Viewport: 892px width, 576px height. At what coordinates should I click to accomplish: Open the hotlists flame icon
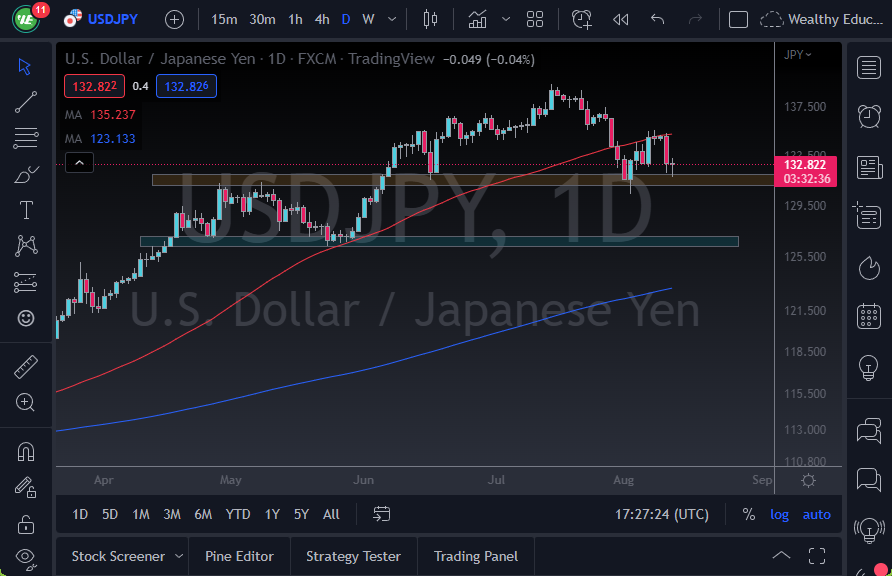pyautogui.click(x=869, y=268)
